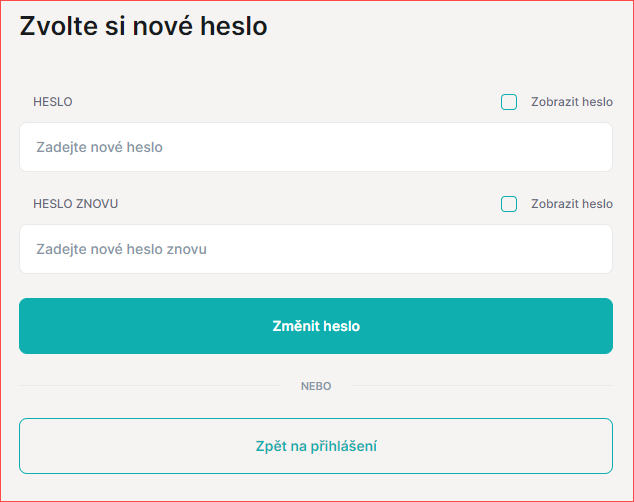Return to login via the outlined link button
The image size is (634, 502).
click(316, 446)
